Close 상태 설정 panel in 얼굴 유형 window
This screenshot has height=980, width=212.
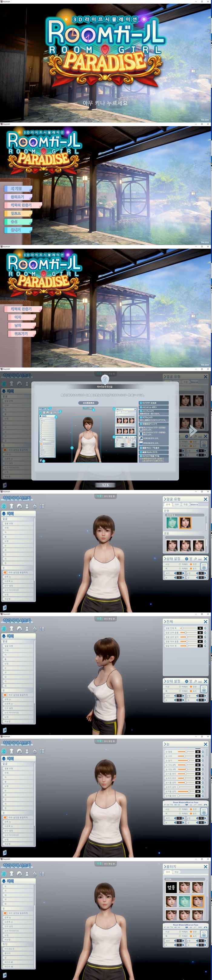[x=206, y=559]
